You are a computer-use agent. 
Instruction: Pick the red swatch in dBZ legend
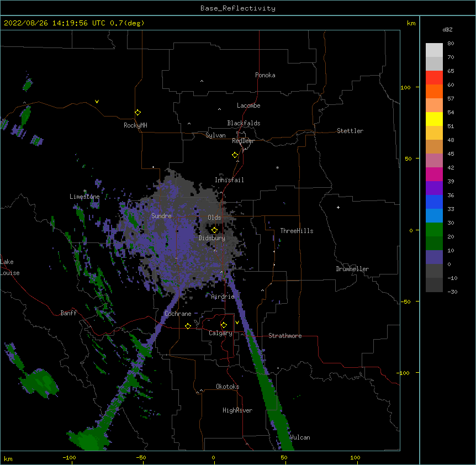434,77
